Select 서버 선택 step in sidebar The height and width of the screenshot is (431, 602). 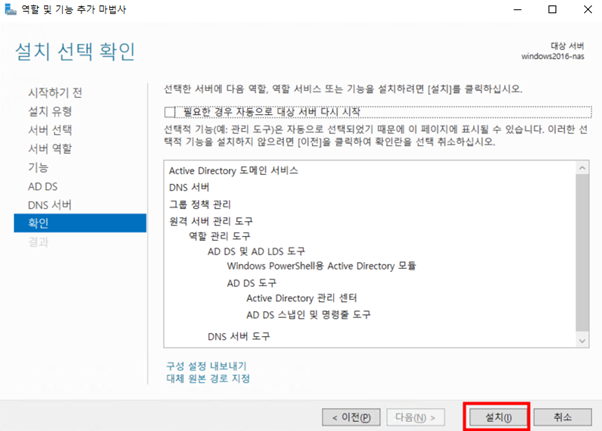[x=50, y=130]
